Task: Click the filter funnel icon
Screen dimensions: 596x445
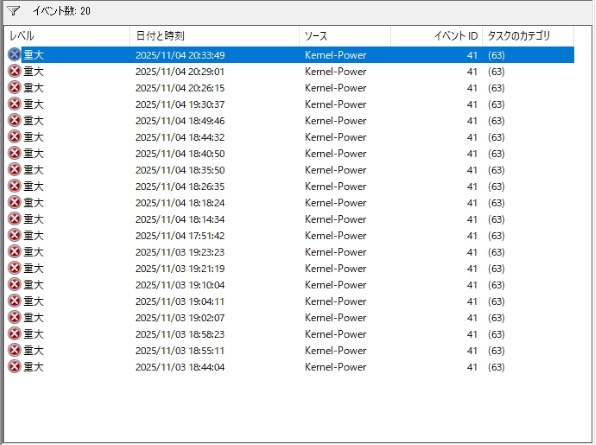Action: pyautogui.click(x=13, y=11)
